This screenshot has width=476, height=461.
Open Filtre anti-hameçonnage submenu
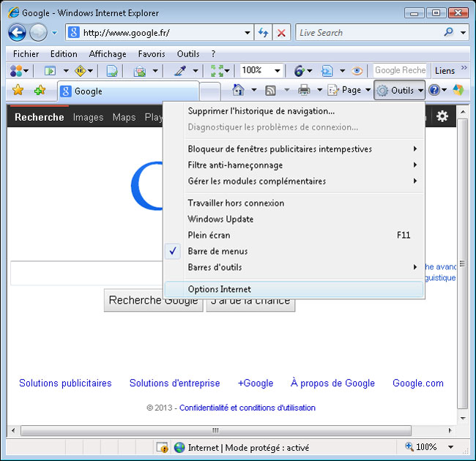click(x=294, y=165)
